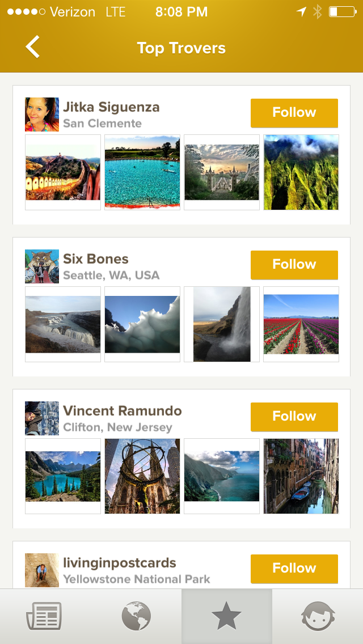Open Jitka's Great Wall photo
The width and height of the screenshot is (363, 644).
tap(63, 172)
